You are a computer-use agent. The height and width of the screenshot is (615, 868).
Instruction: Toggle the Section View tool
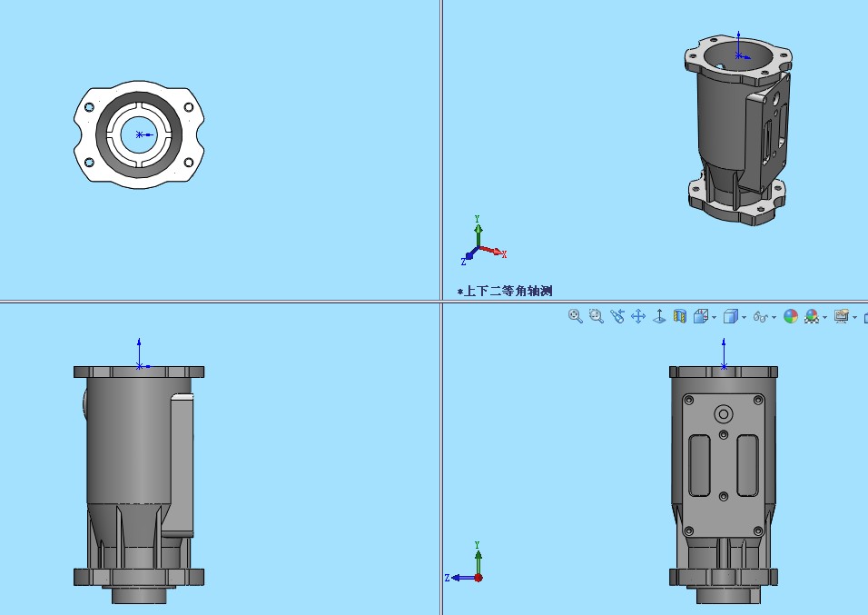tap(680, 316)
